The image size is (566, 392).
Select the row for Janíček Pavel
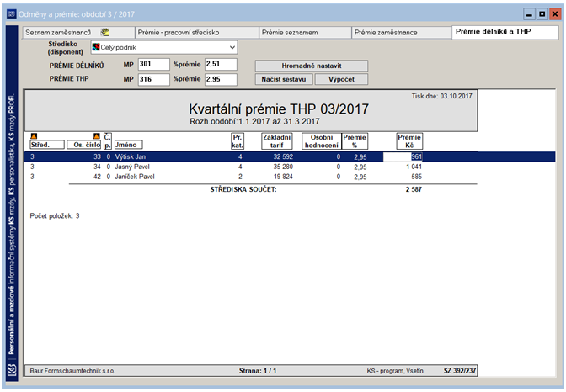(x=290, y=177)
